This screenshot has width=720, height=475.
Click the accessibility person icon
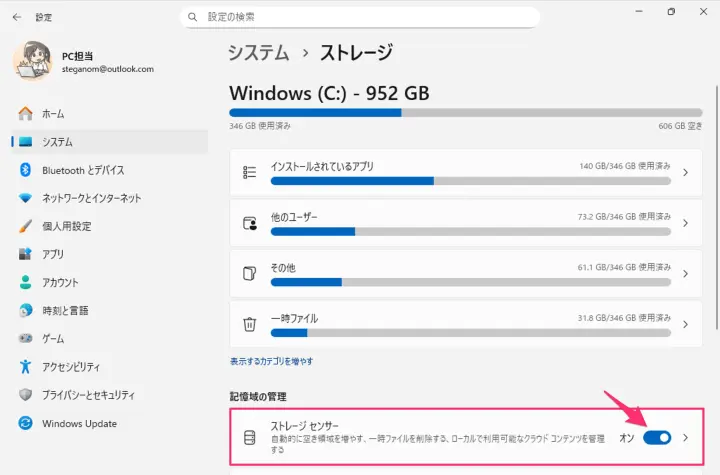tap(26, 367)
